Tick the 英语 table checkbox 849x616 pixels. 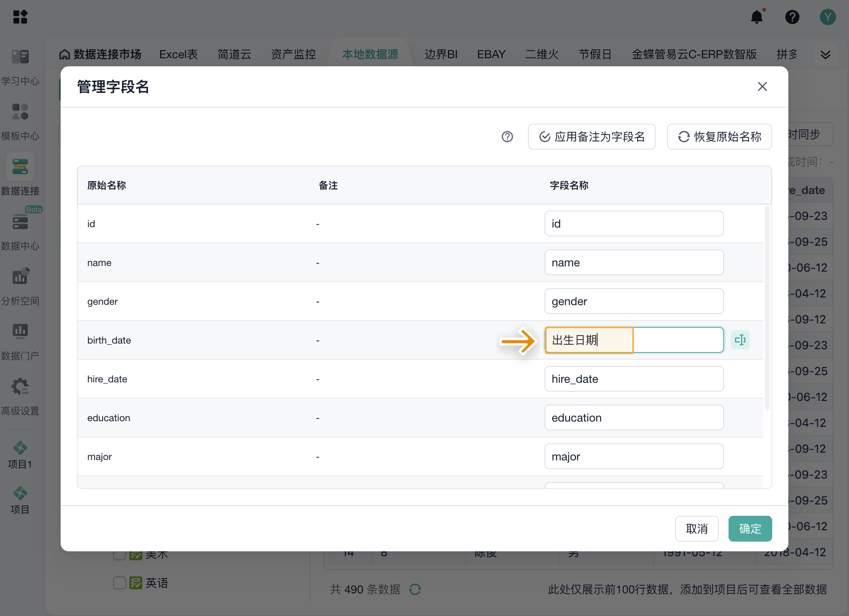120,583
